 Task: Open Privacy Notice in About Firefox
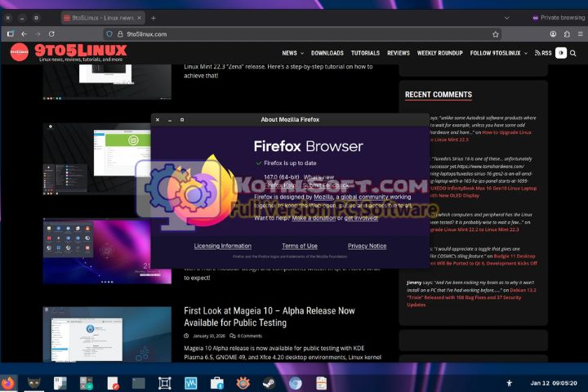click(367, 246)
